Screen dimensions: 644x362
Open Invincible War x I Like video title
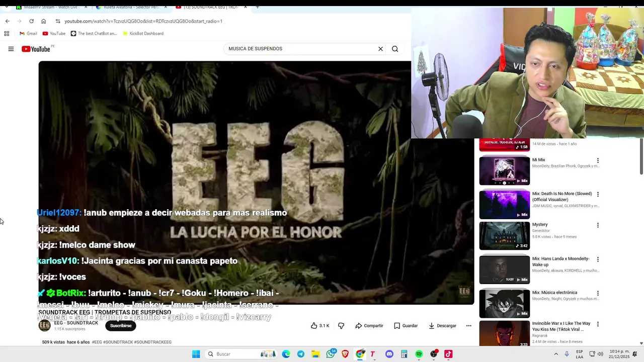point(561,326)
